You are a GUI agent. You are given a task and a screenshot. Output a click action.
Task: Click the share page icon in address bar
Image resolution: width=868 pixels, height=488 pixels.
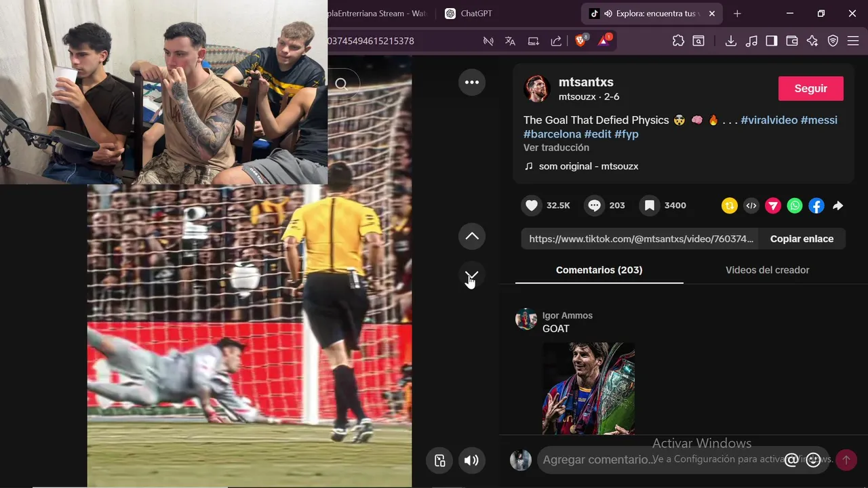coord(556,41)
